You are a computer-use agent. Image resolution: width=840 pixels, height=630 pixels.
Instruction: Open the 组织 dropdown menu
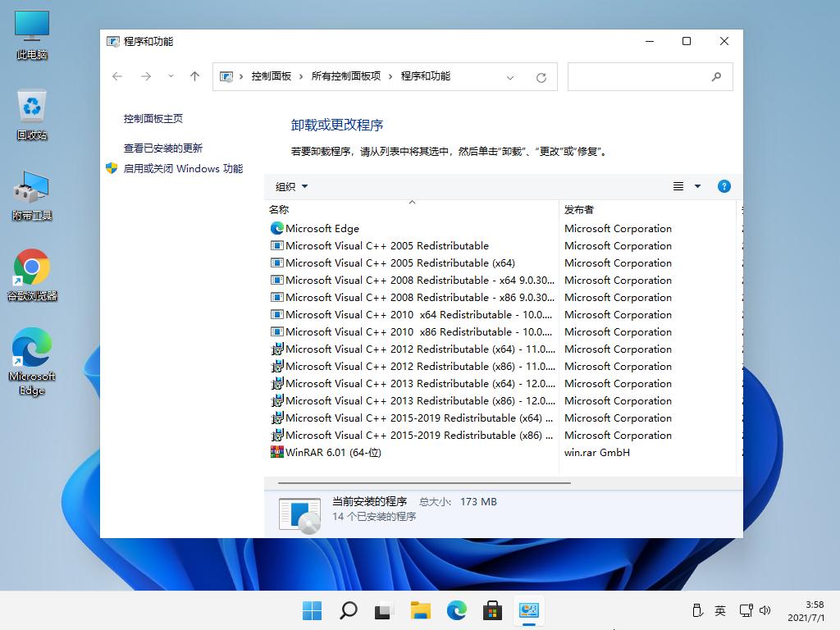(x=291, y=186)
